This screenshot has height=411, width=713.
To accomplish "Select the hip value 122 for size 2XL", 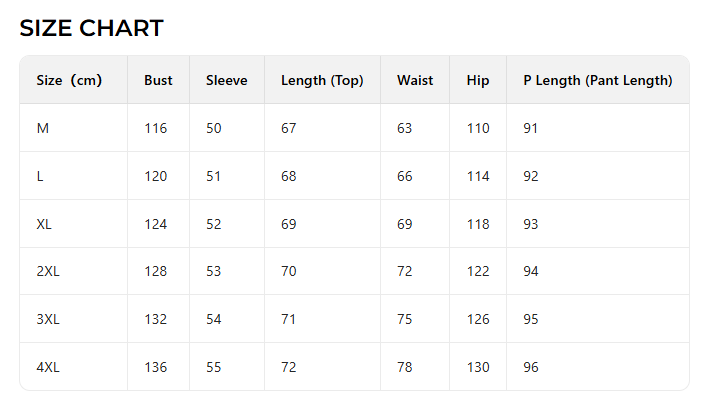I will (x=478, y=272).
